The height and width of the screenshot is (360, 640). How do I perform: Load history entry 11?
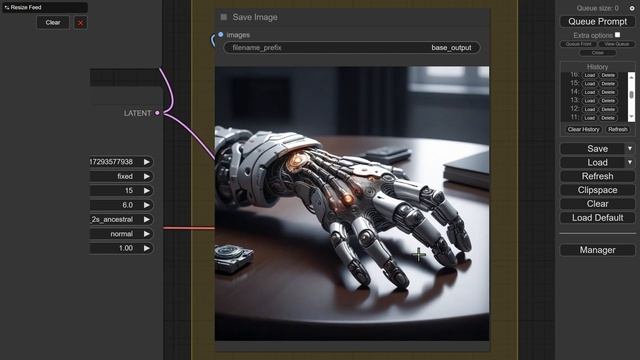click(x=589, y=118)
